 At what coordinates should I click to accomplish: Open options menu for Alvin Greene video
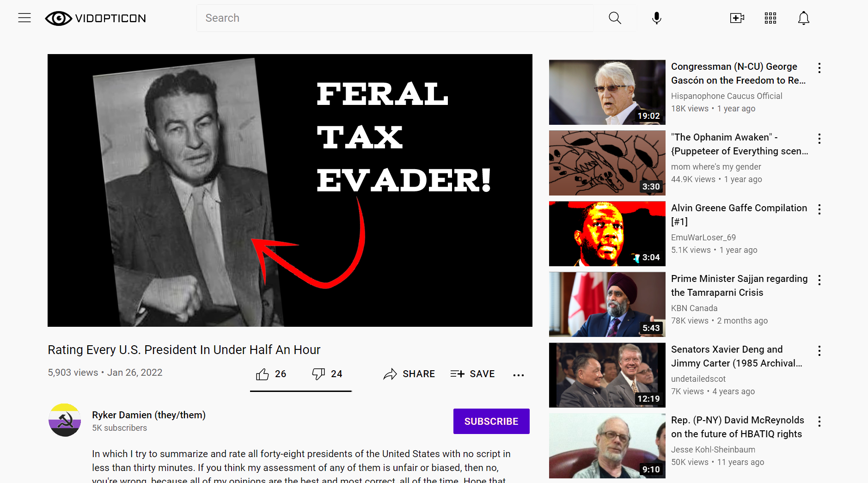pyautogui.click(x=819, y=209)
